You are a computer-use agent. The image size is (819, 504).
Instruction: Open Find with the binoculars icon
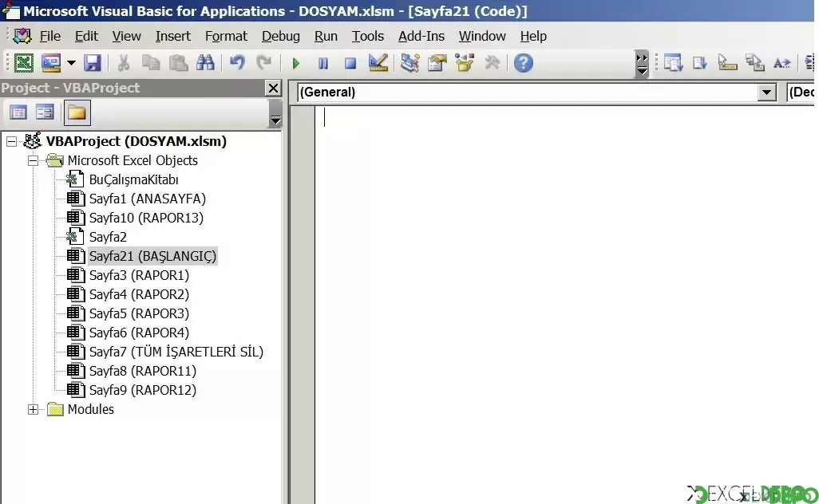click(x=205, y=63)
